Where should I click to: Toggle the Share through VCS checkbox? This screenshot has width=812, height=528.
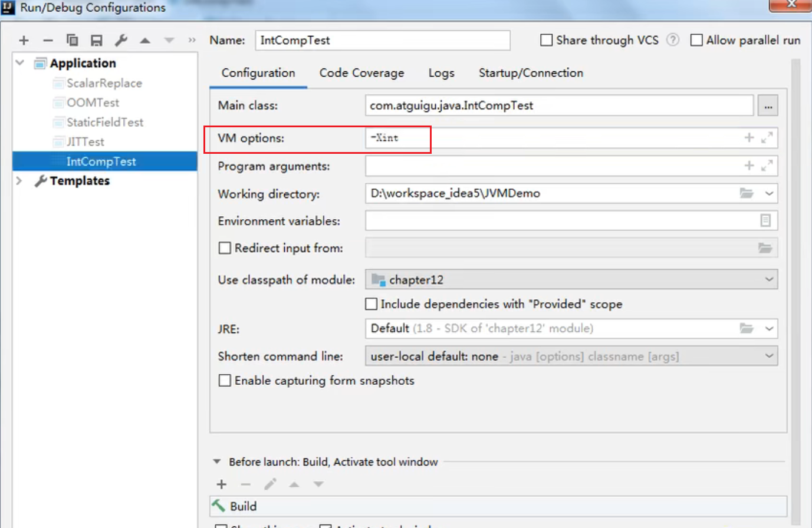[547, 40]
